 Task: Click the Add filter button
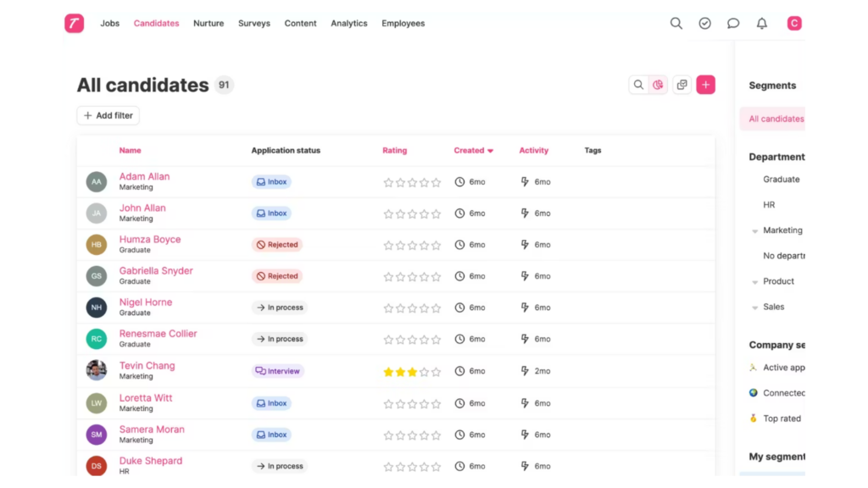coord(108,115)
